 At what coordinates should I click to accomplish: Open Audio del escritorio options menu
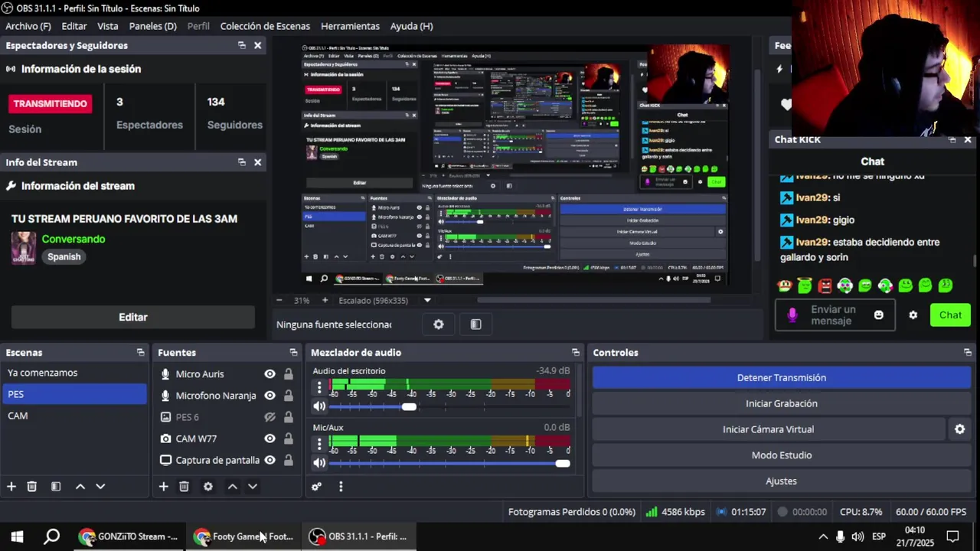point(319,388)
